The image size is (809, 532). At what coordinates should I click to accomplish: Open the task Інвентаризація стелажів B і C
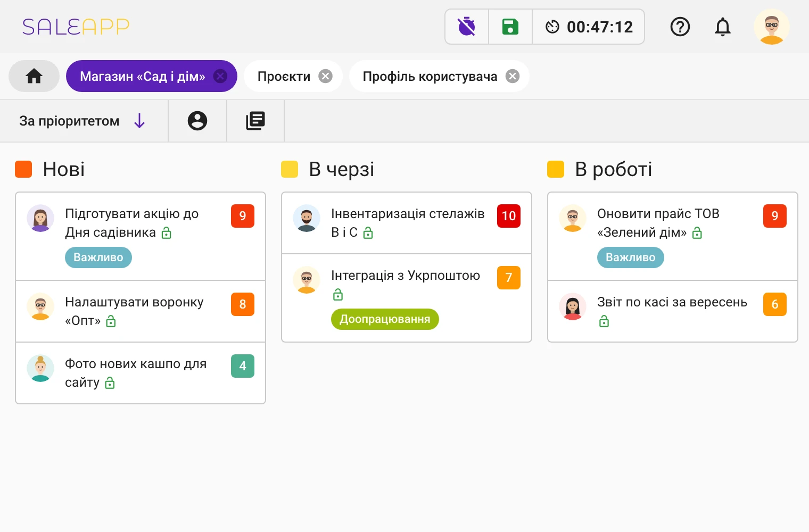(x=407, y=223)
